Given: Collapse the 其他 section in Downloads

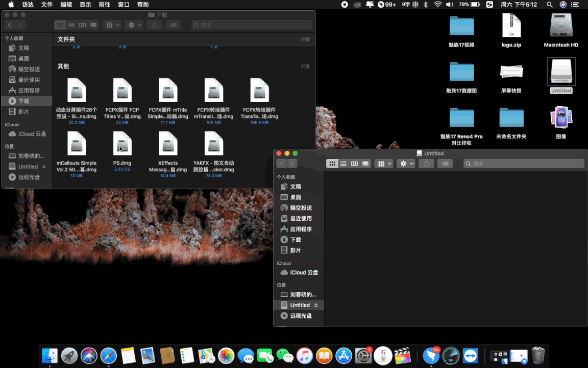Looking at the screenshot, I should click(305, 66).
